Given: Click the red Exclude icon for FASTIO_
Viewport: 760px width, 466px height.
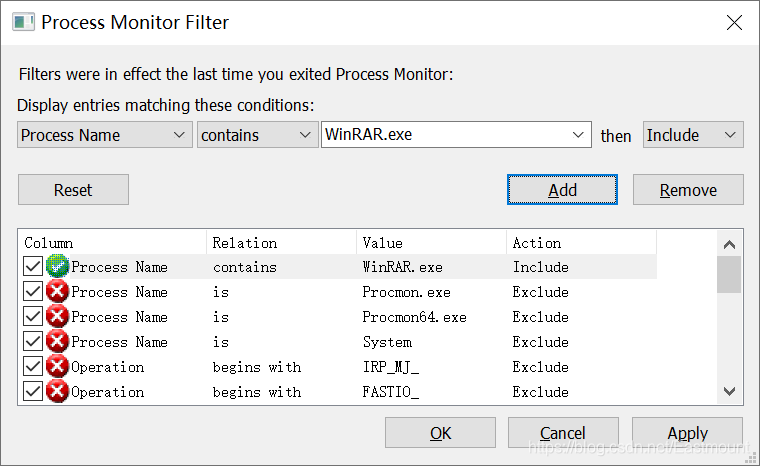Looking at the screenshot, I should click(x=57, y=392).
